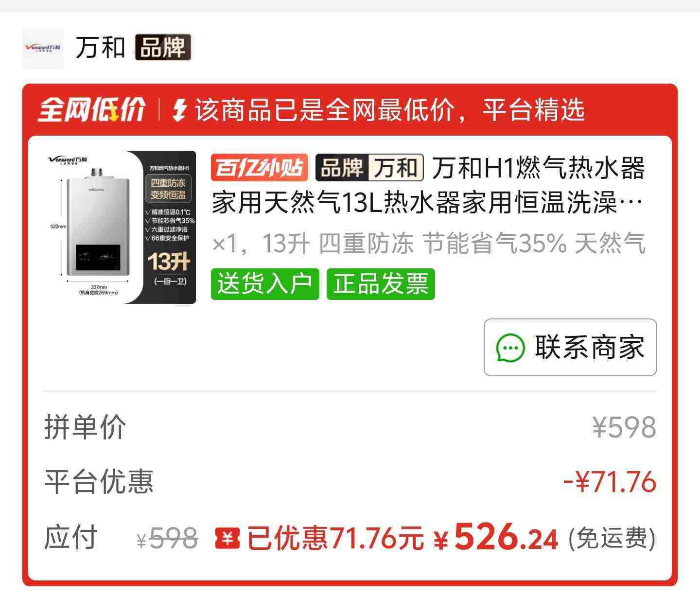
Task: Tap the 拼单价 ¥598 row
Action: [x=350, y=427]
